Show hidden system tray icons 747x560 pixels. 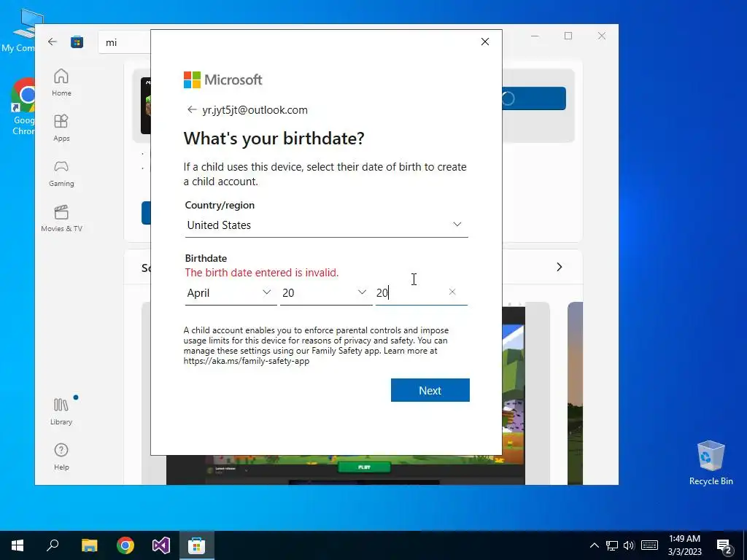click(x=594, y=545)
